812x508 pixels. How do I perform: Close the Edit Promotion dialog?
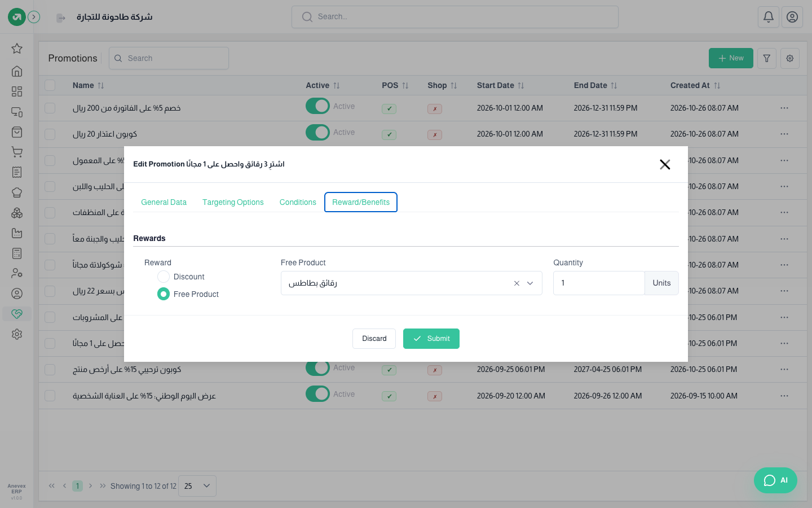coord(665,164)
